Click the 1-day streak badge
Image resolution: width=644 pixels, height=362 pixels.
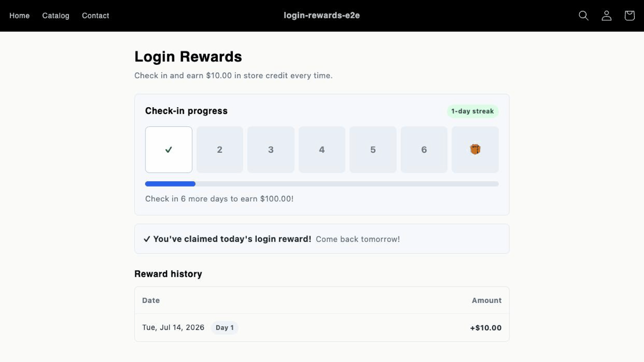[472, 111]
